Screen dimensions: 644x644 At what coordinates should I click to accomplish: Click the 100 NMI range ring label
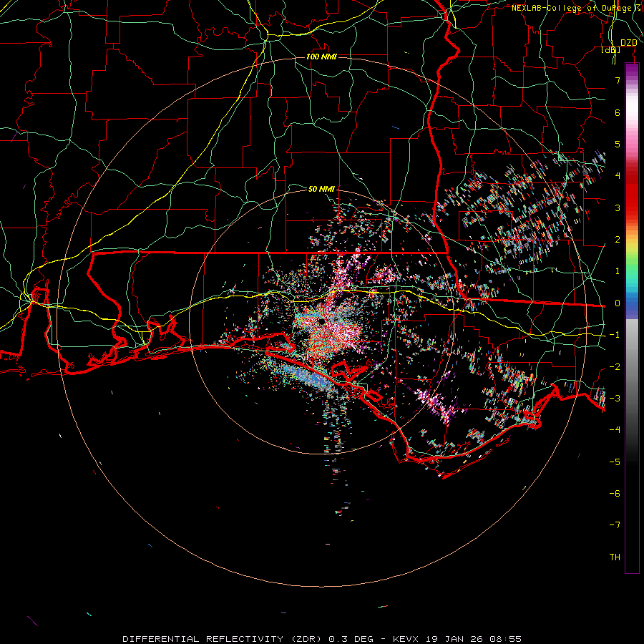tap(321, 57)
